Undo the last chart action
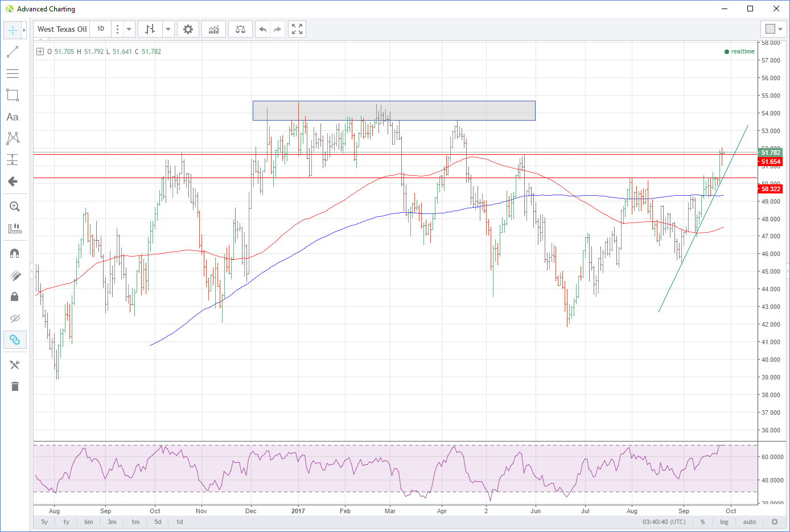790x532 pixels. point(262,29)
